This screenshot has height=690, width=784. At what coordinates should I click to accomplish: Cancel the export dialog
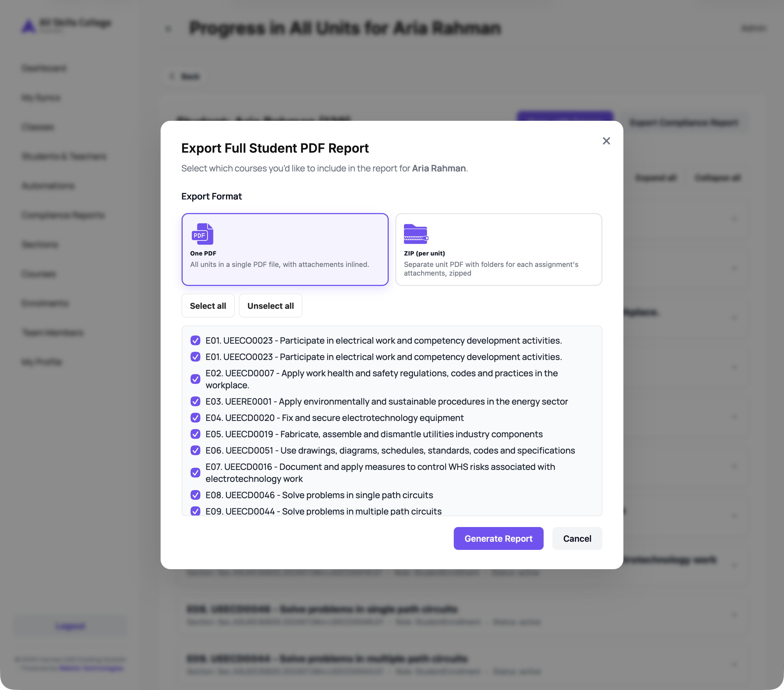click(x=577, y=538)
